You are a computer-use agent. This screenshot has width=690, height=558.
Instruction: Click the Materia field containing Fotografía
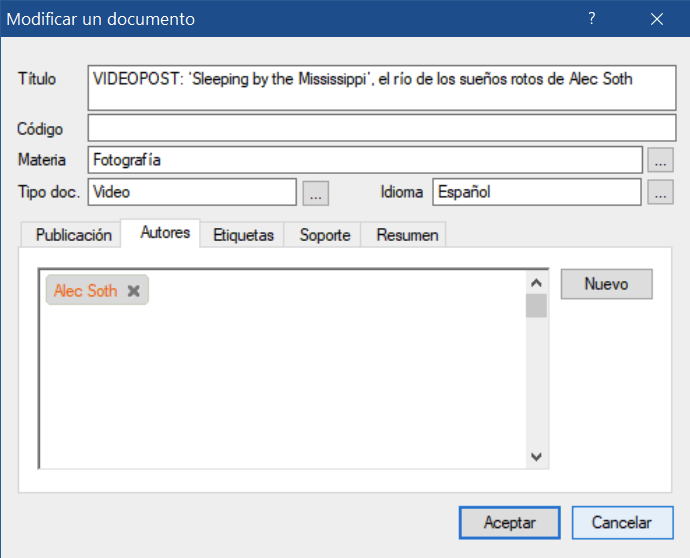click(364, 160)
